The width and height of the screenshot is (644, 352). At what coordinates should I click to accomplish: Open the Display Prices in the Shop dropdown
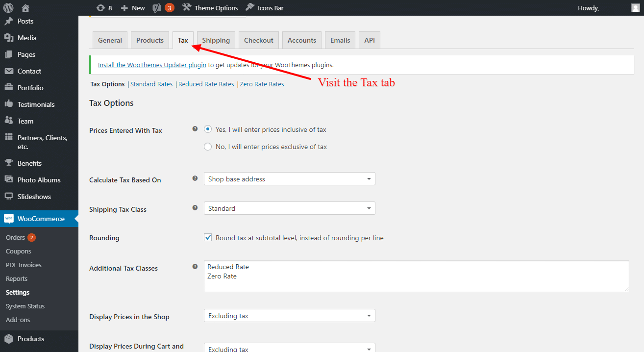290,316
